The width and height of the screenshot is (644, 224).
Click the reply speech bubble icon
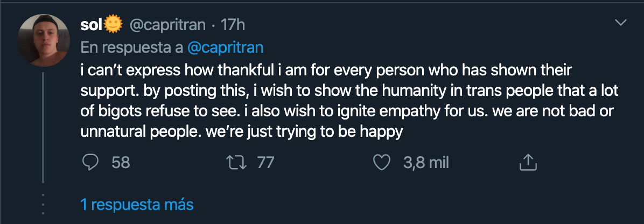(90, 162)
